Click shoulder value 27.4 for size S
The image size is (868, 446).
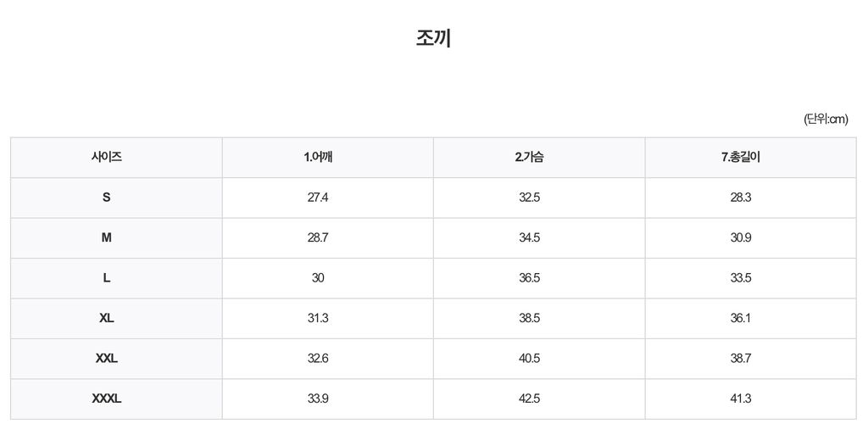(318, 198)
